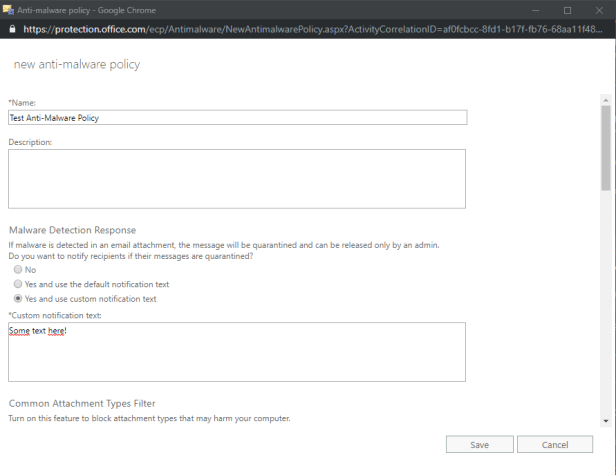Select Yes and use custom notification text
Image resolution: width=616 pixels, height=475 pixels.
pyautogui.click(x=18, y=299)
